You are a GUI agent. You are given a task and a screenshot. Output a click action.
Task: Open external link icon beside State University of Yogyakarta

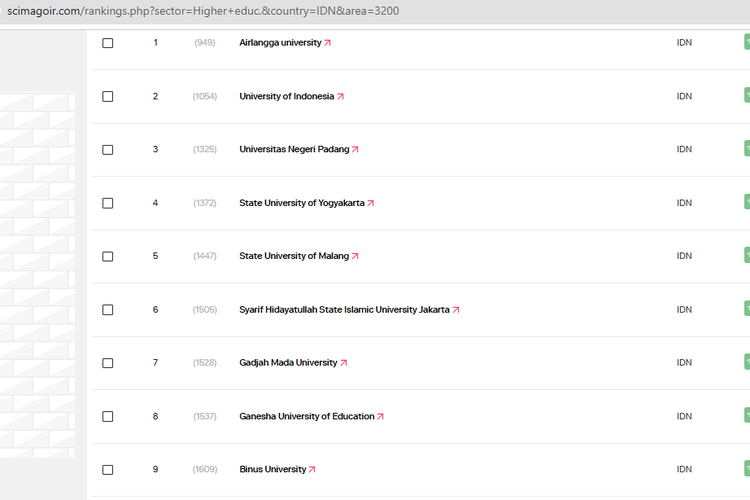[371, 203]
